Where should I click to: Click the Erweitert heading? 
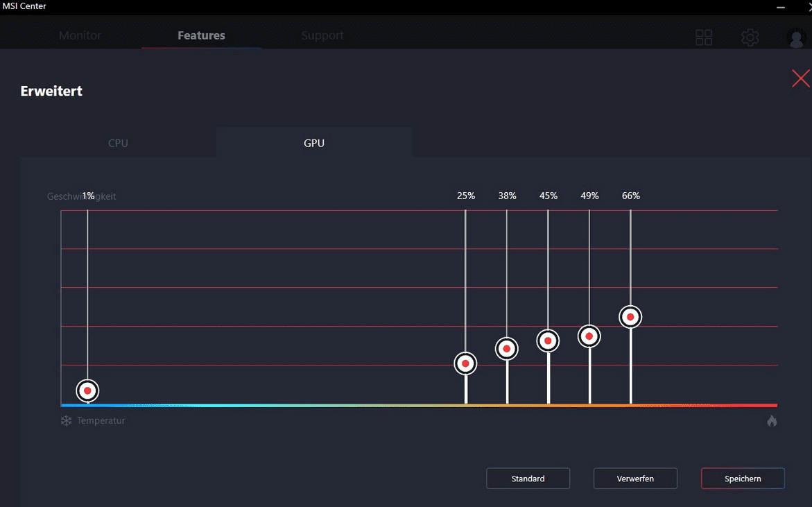51,91
